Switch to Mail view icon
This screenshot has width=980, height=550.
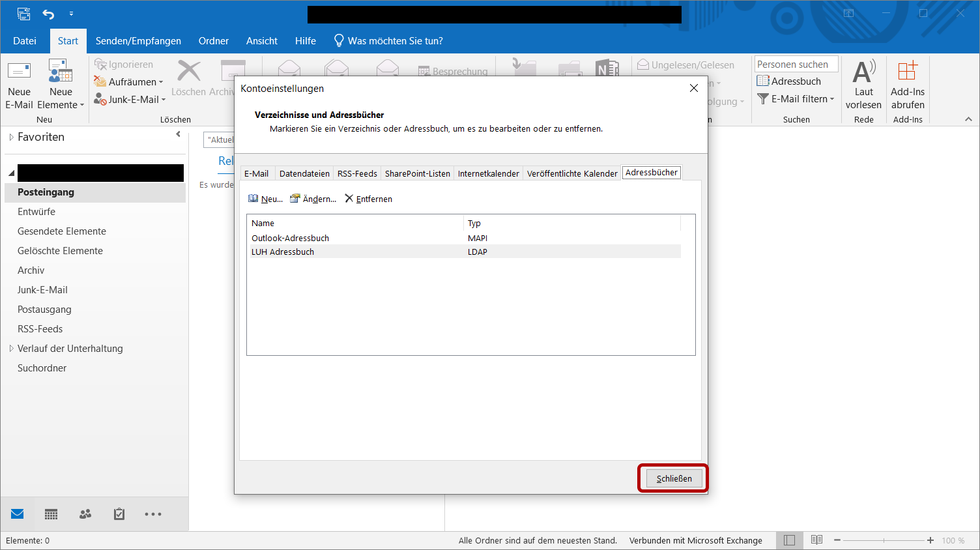18,514
